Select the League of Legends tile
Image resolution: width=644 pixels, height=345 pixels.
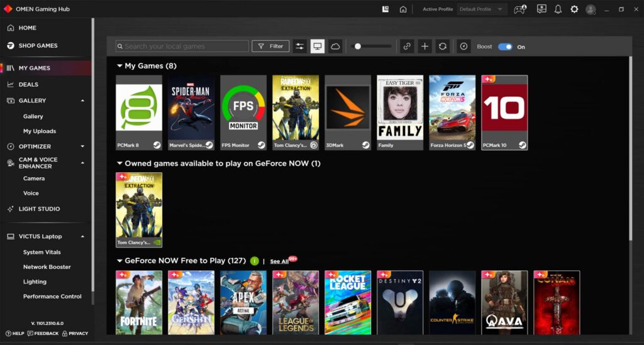(x=296, y=303)
